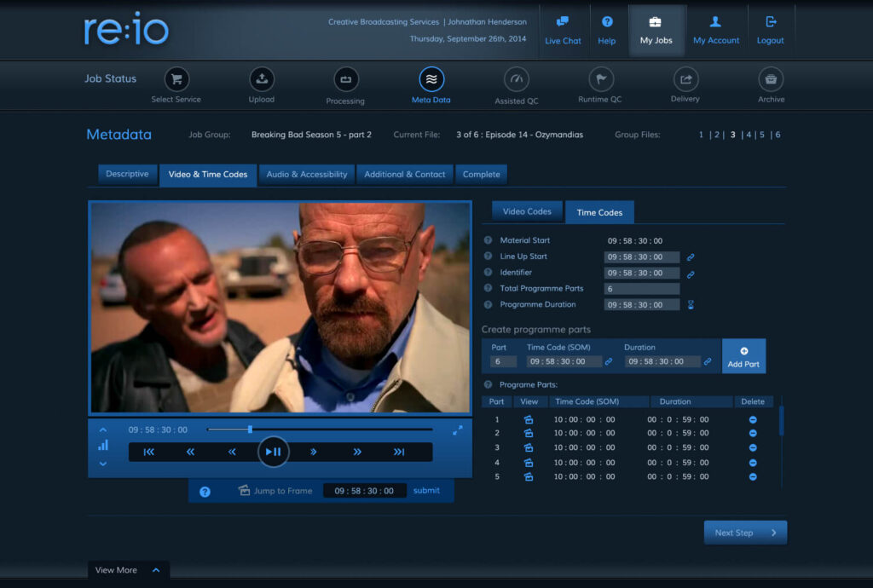Click the video seek bar handle
The height and width of the screenshot is (588, 873).
(x=251, y=429)
